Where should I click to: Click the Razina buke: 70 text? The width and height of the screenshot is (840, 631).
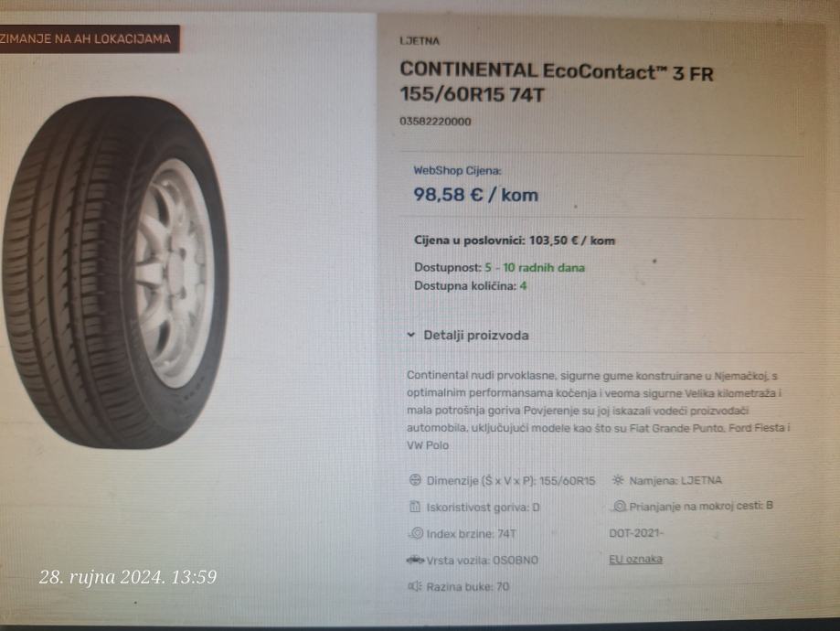coord(468,586)
